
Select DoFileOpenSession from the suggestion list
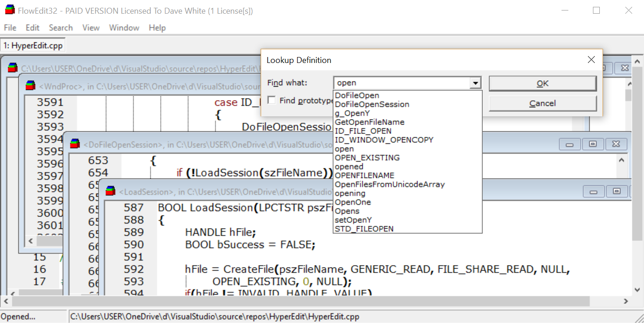(372, 104)
